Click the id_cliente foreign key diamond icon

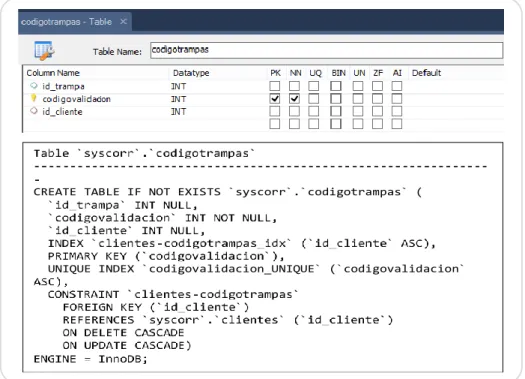[34, 111]
